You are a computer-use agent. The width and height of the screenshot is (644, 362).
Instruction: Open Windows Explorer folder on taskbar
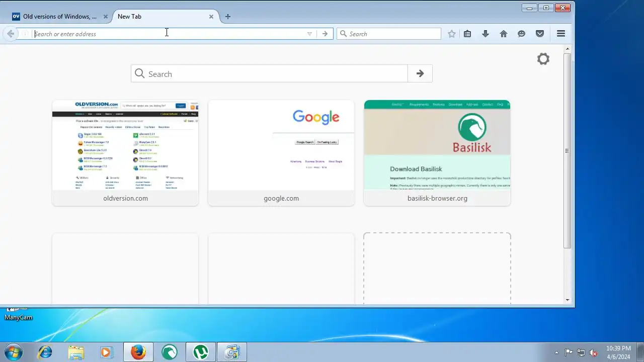(x=76, y=352)
